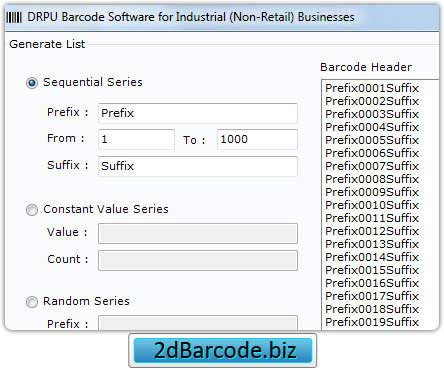Select Prefix0008Suffix list entry
Viewport: 444px width, 368px height.
tap(372, 179)
